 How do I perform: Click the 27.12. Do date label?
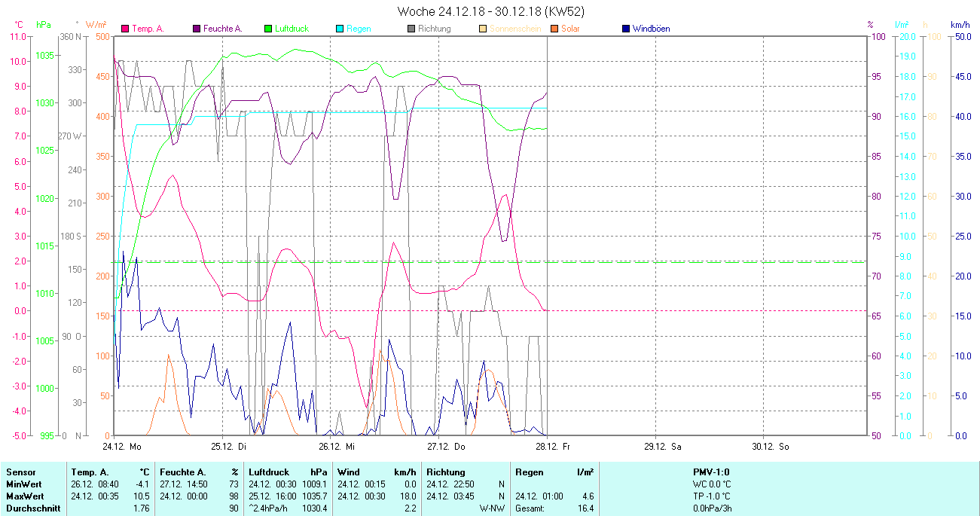click(447, 446)
